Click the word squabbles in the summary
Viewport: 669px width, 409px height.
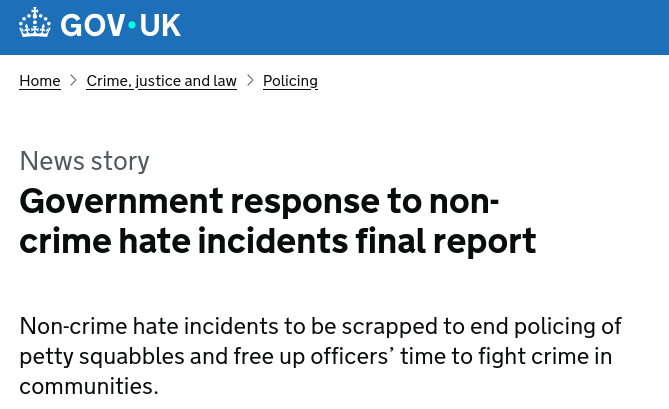click(131, 357)
